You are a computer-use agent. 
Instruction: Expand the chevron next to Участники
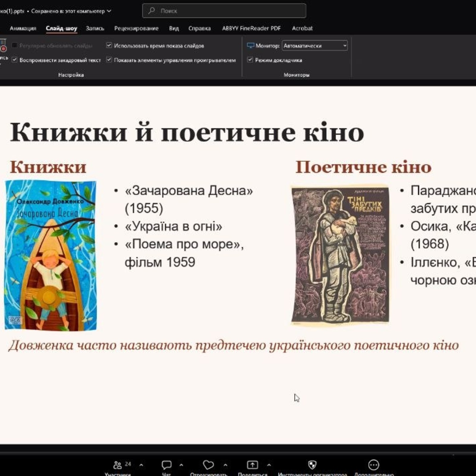click(x=141, y=465)
